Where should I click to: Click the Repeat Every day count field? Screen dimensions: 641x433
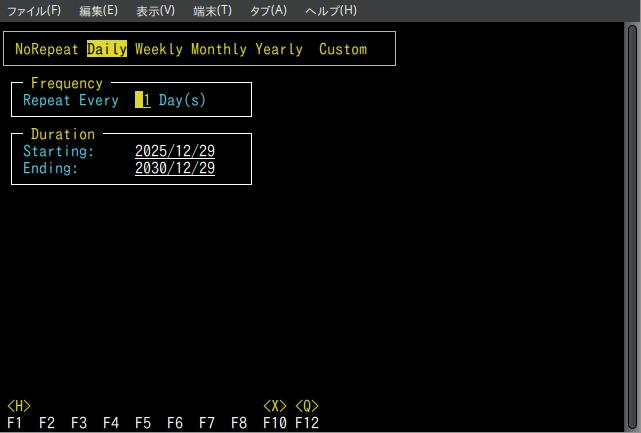pos(143,100)
